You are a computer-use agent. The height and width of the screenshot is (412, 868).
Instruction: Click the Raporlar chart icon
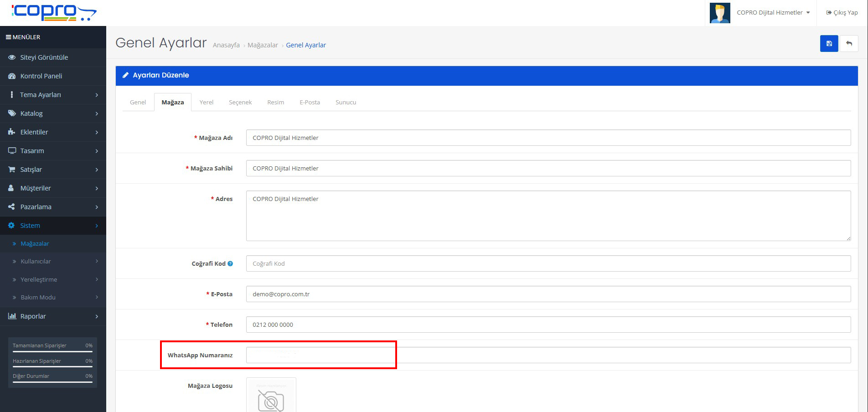click(12, 316)
